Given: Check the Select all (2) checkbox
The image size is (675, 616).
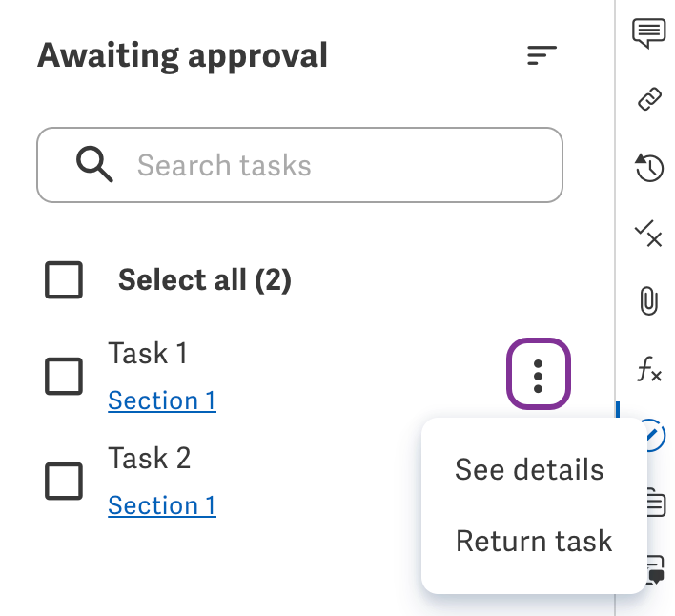Looking at the screenshot, I should pyautogui.click(x=64, y=280).
